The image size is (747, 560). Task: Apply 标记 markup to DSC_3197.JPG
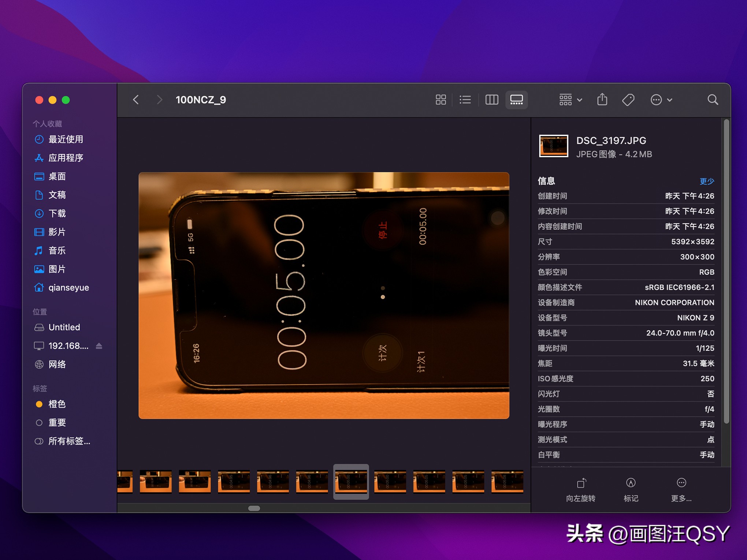(x=631, y=488)
